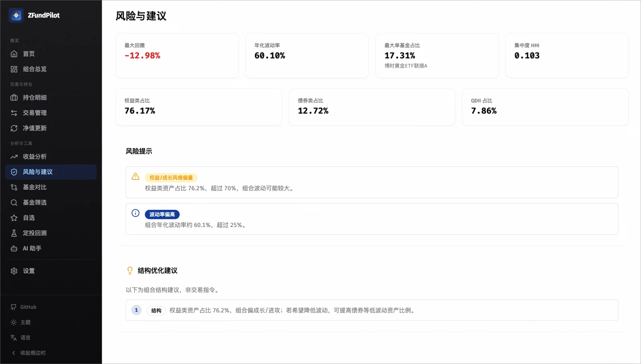
Task: Click the 设置 gear icon
Action: [x=14, y=271]
